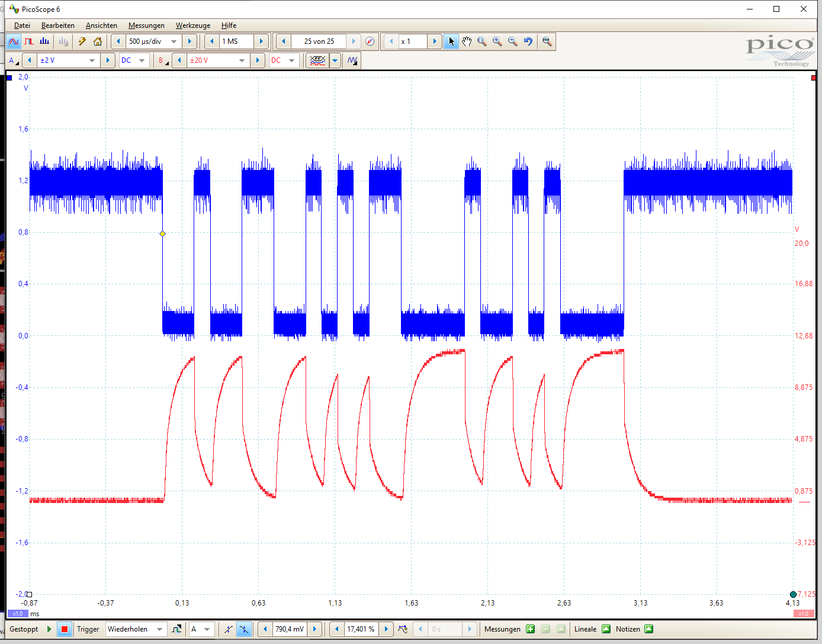The image size is (822, 644).
Task: Click channel A blue x1.0 axis scale button
Action: click(18, 614)
